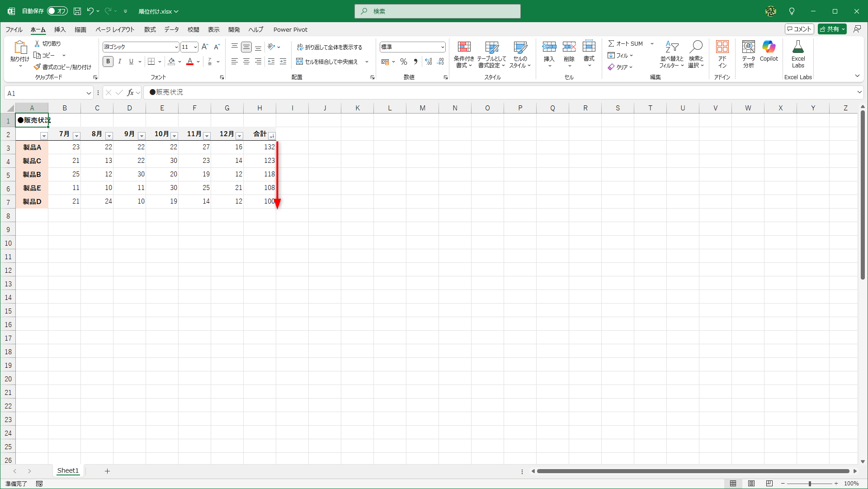Open the Copilot icon in ribbon
Viewport: 868px width, 489px height.
pyautogui.click(x=769, y=47)
